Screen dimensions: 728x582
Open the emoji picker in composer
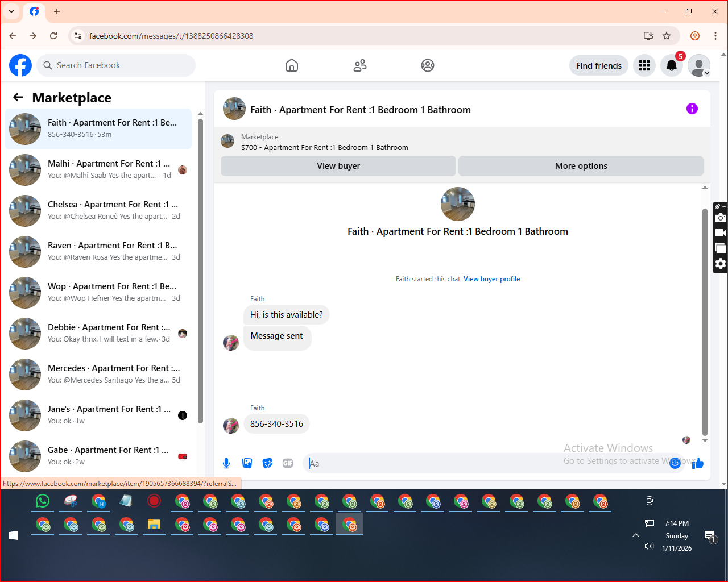point(675,463)
